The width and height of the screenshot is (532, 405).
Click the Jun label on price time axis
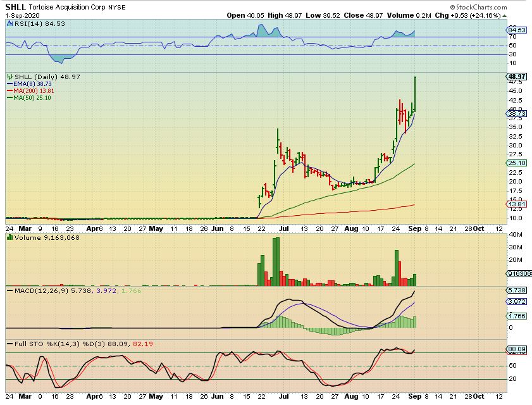pos(218,228)
